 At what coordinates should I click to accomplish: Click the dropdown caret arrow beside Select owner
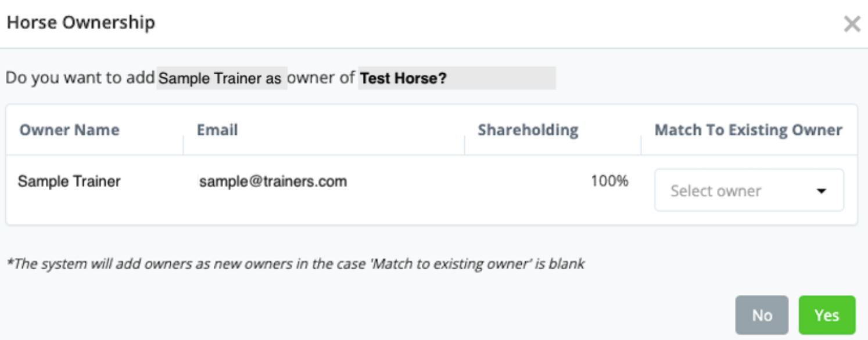coord(821,191)
